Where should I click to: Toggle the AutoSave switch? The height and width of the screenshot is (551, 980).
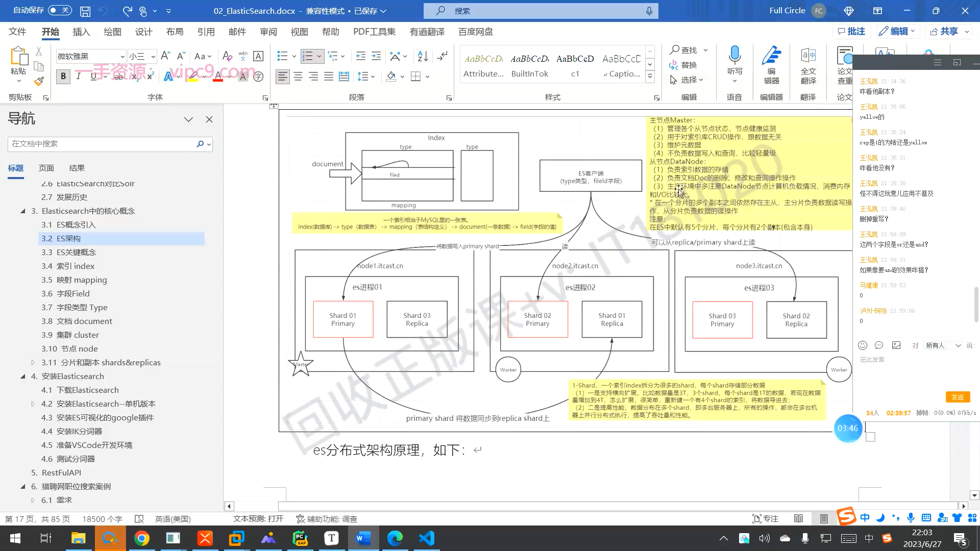tap(60, 10)
